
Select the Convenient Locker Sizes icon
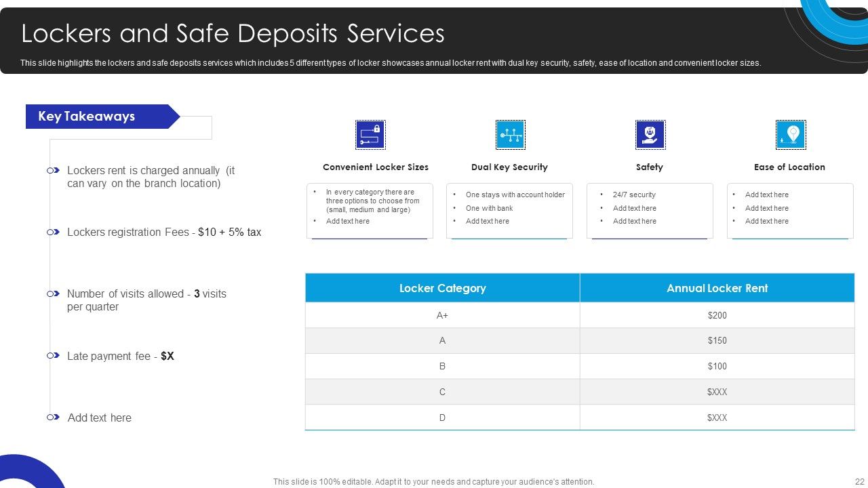(370, 135)
